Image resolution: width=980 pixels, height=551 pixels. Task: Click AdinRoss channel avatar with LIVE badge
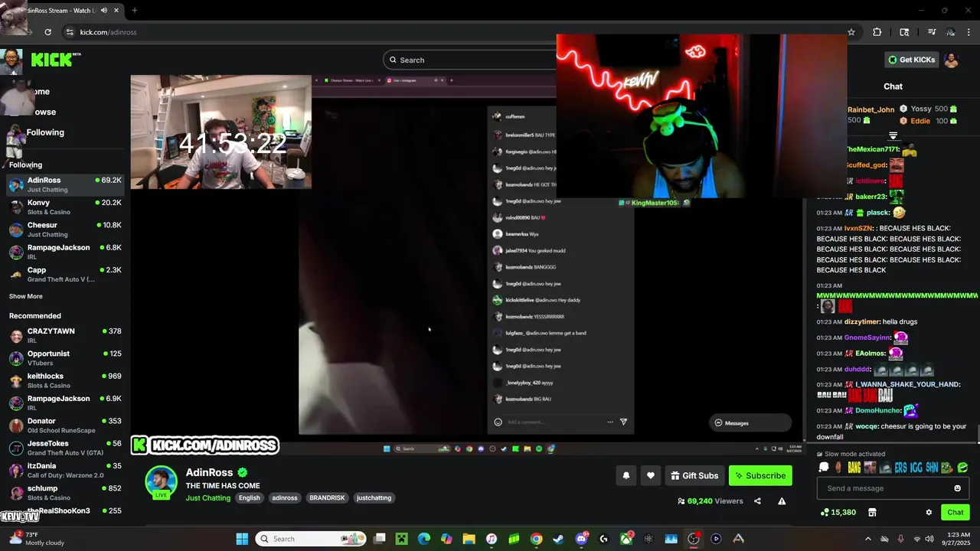162,482
